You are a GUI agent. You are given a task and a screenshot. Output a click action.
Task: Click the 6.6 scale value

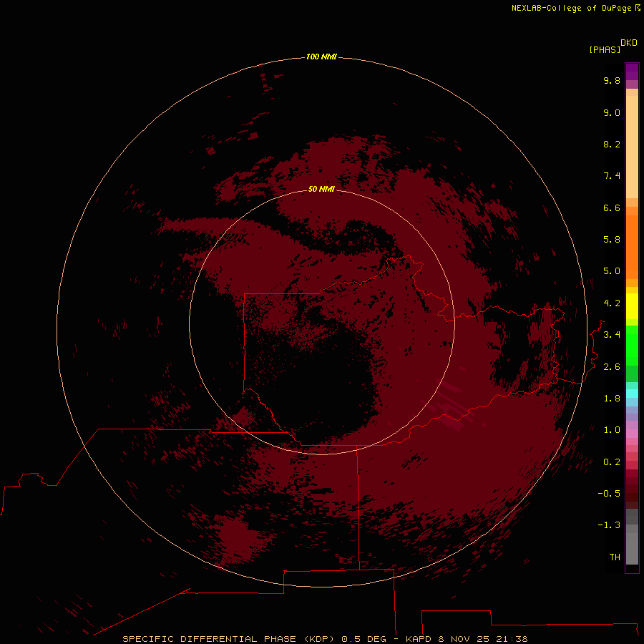pyautogui.click(x=612, y=208)
